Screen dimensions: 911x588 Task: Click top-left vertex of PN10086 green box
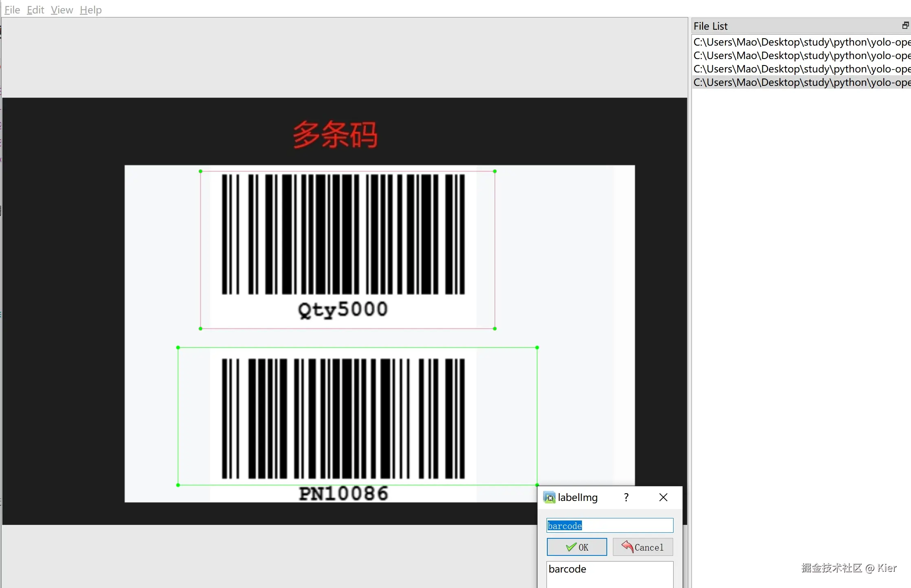tap(178, 348)
